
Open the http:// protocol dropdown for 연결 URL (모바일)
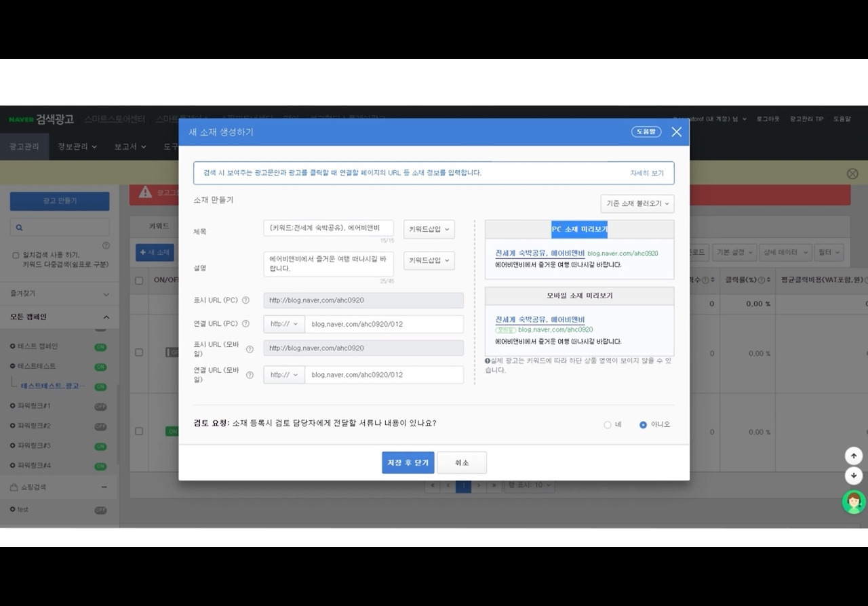pyautogui.click(x=284, y=375)
